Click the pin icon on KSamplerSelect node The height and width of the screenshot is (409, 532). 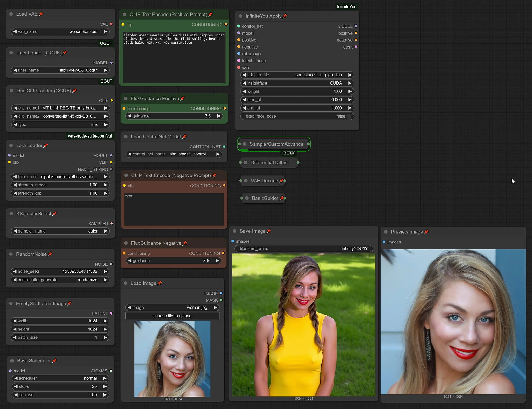[55, 214]
